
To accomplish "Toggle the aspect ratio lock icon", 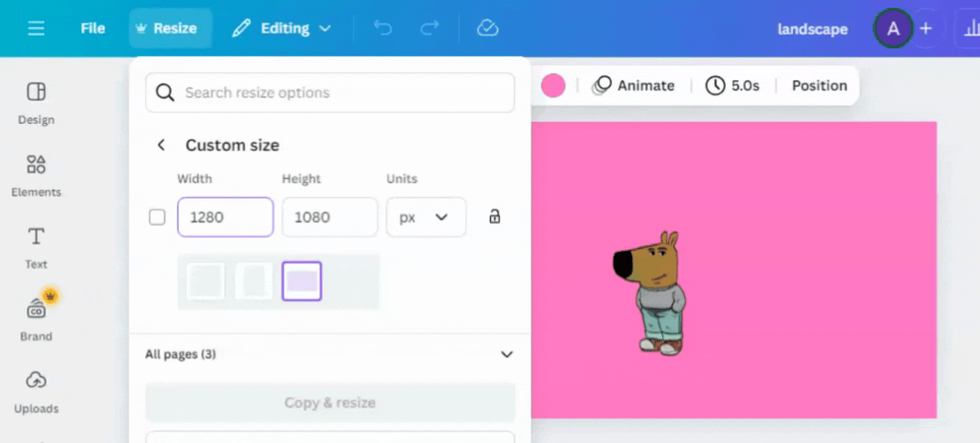I will (x=495, y=216).
